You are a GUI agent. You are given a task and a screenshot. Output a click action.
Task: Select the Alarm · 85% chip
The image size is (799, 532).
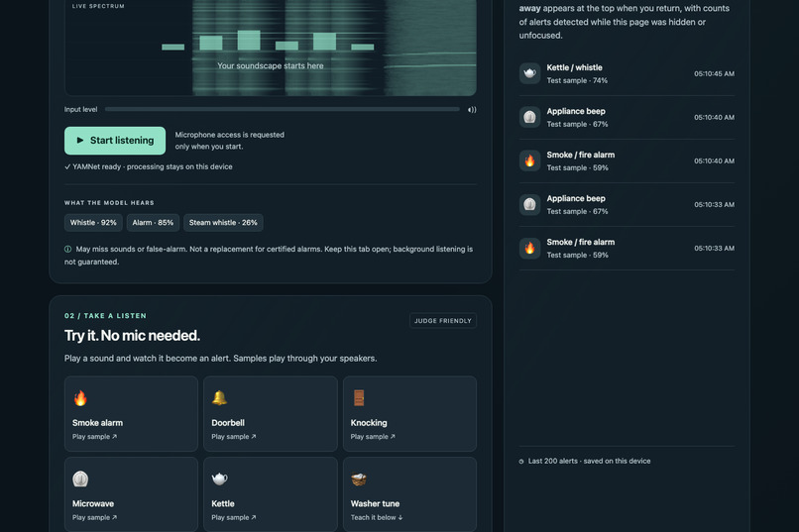(x=153, y=223)
